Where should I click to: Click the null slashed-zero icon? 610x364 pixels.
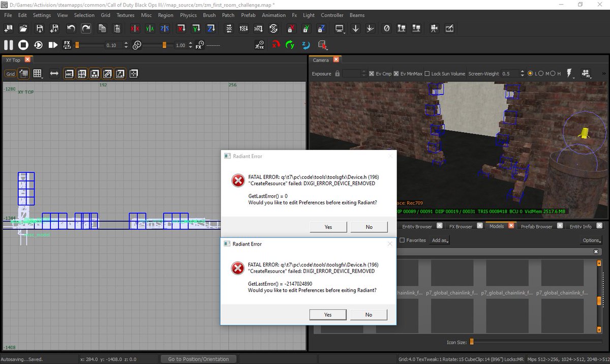[x=386, y=28]
